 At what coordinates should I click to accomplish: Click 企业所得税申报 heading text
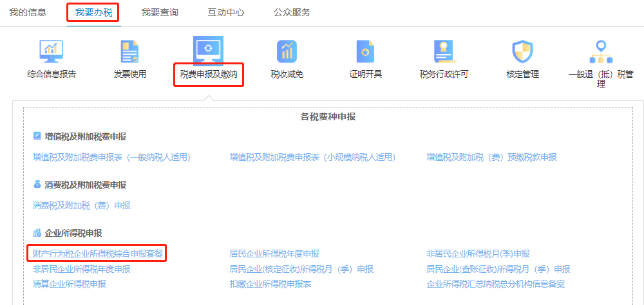click(x=73, y=233)
